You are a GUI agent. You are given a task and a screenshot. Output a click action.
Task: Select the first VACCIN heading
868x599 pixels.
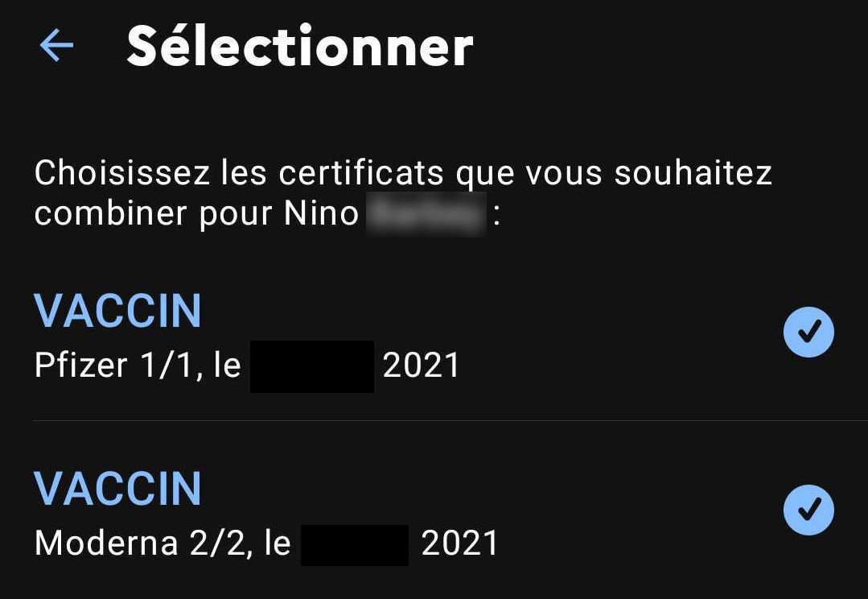tap(117, 312)
